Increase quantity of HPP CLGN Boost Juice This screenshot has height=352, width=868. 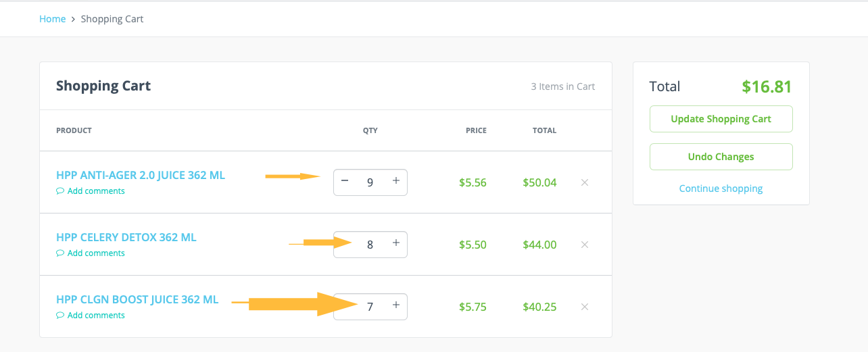396,305
